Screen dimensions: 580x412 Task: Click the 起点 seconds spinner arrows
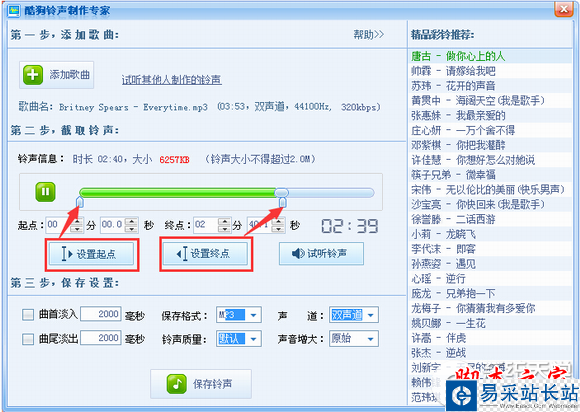tap(131, 225)
